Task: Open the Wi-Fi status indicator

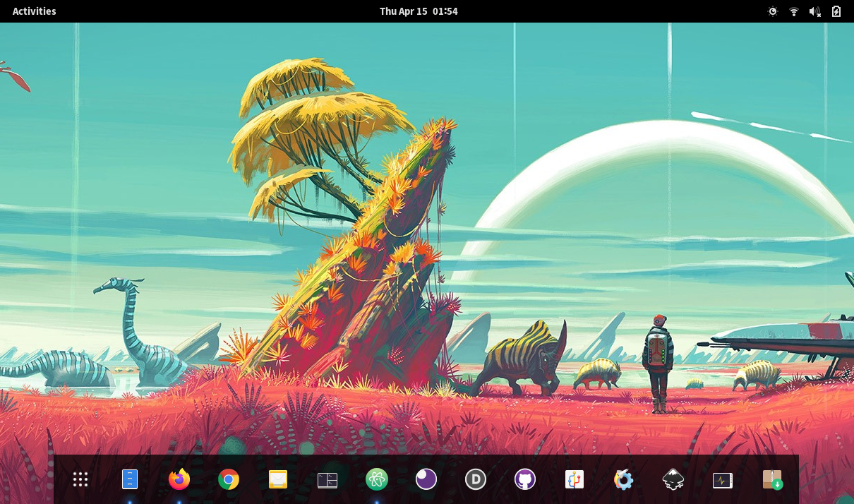Action: 794,11
